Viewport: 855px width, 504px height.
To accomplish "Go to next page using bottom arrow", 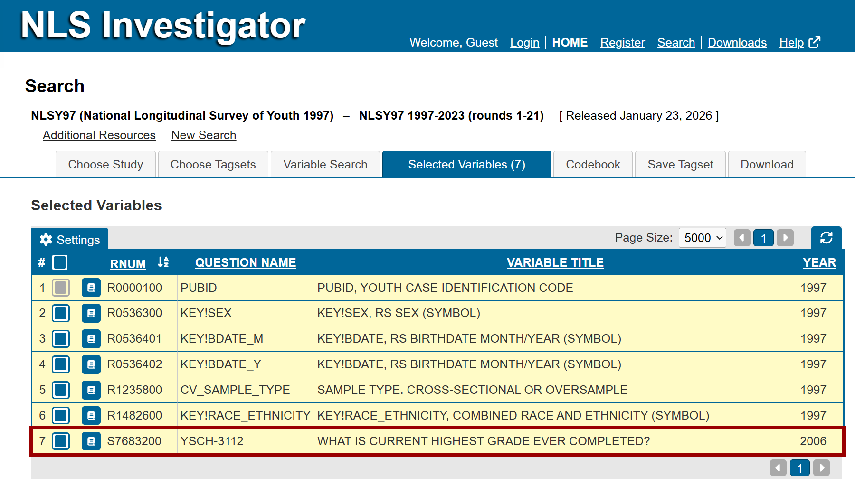I will click(x=821, y=468).
